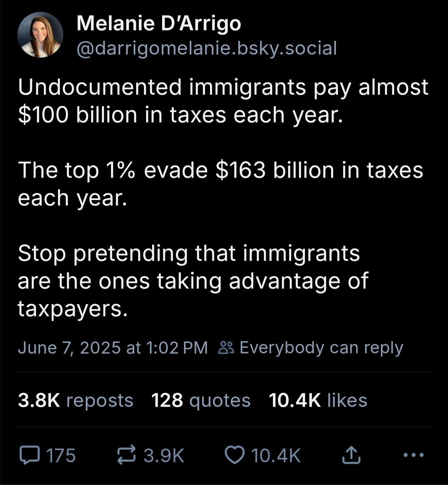Click the 175 reply count
This screenshot has height=485, width=448.
point(61,456)
